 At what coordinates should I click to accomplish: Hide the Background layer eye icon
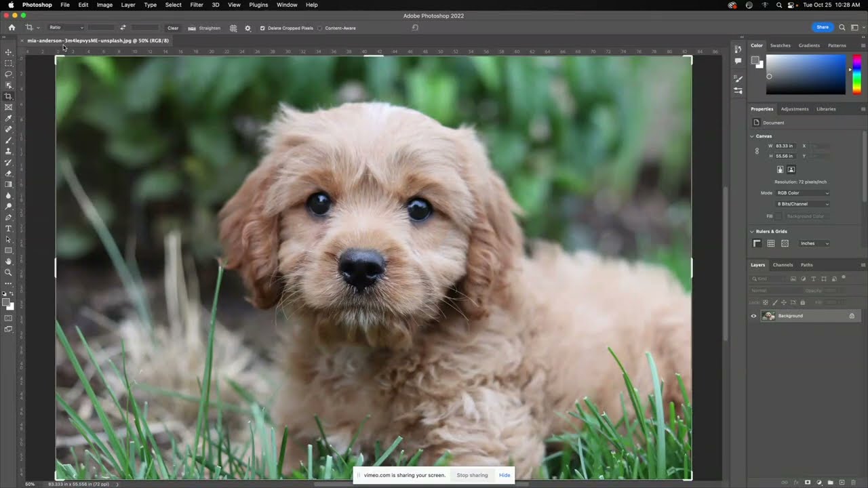click(x=753, y=316)
